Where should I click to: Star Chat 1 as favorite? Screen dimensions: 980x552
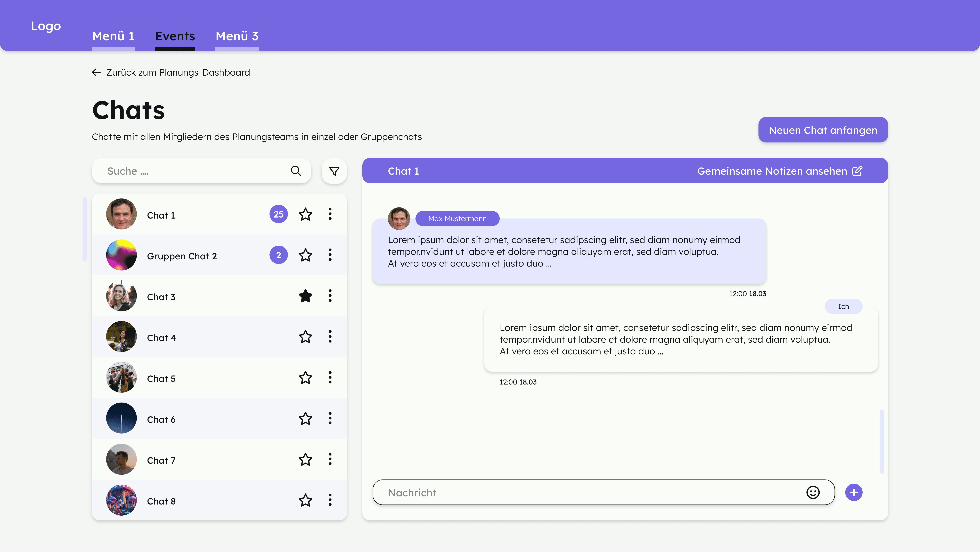(x=306, y=214)
